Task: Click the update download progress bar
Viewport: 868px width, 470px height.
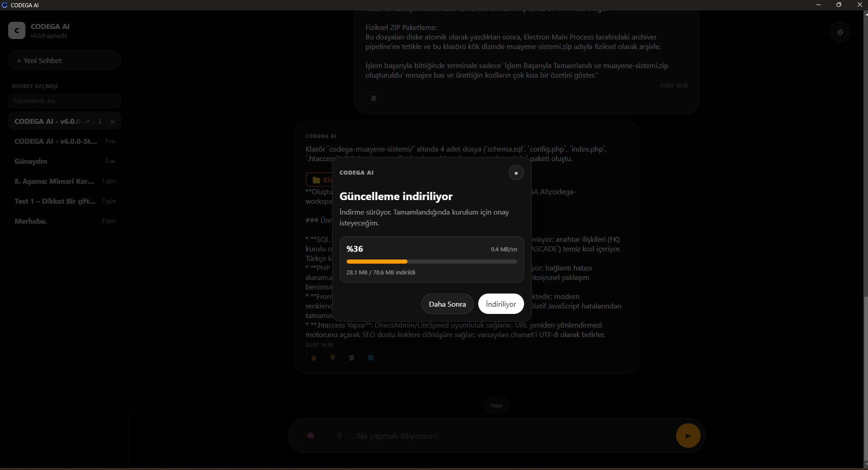Action: 432,261
